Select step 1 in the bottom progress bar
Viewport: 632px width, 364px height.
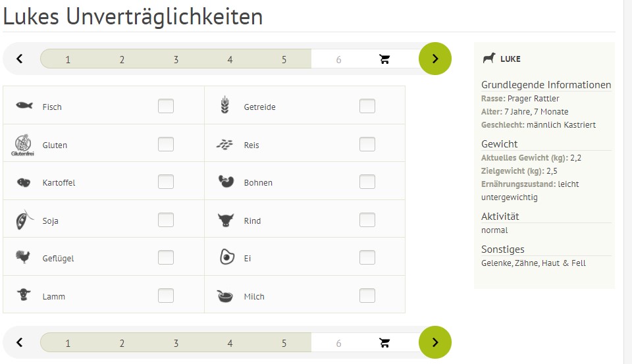coord(68,343)
